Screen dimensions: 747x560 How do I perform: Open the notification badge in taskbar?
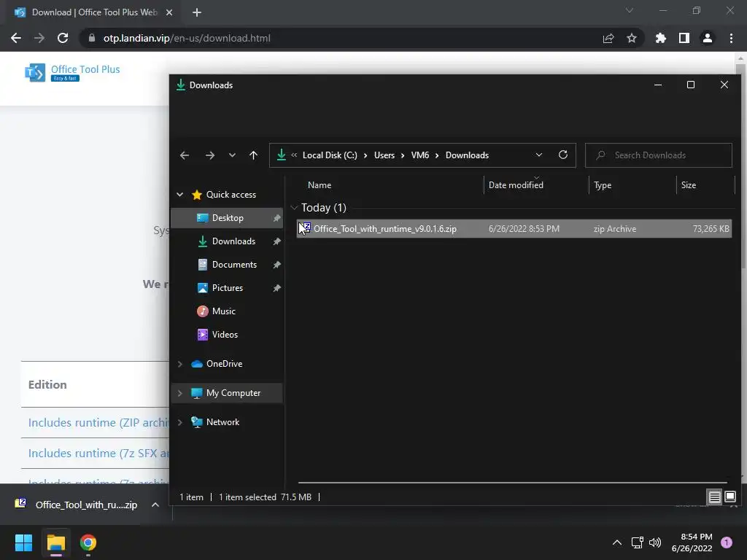pyautogui.click(x=726, y=542)
